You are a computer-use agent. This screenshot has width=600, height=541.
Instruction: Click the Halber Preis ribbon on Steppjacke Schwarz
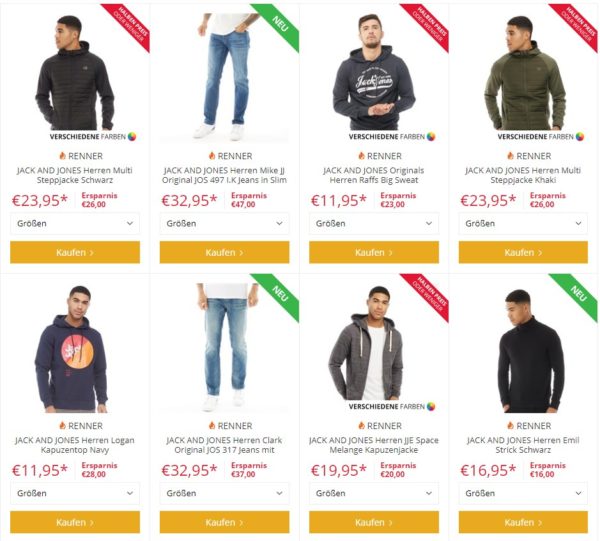(128, 24)
